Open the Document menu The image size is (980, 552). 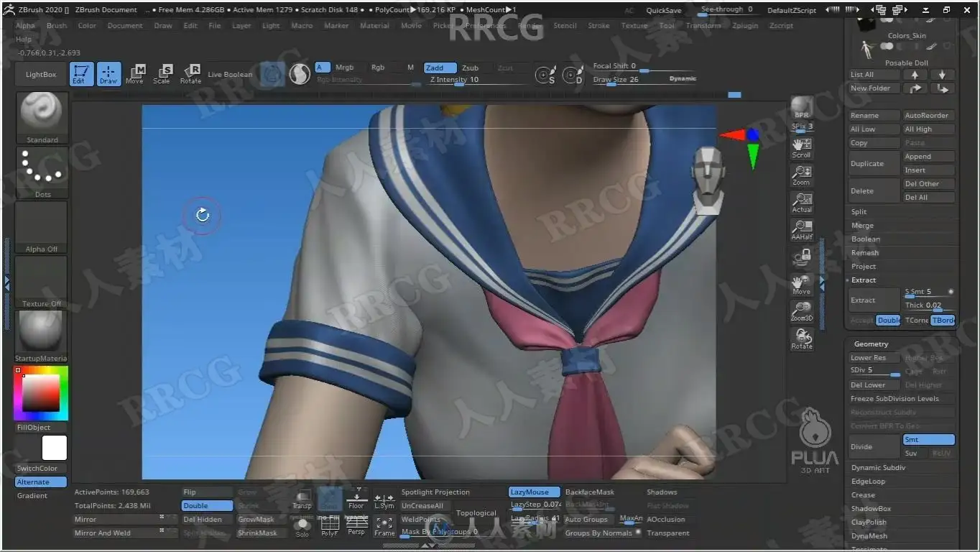pos(125,26)
